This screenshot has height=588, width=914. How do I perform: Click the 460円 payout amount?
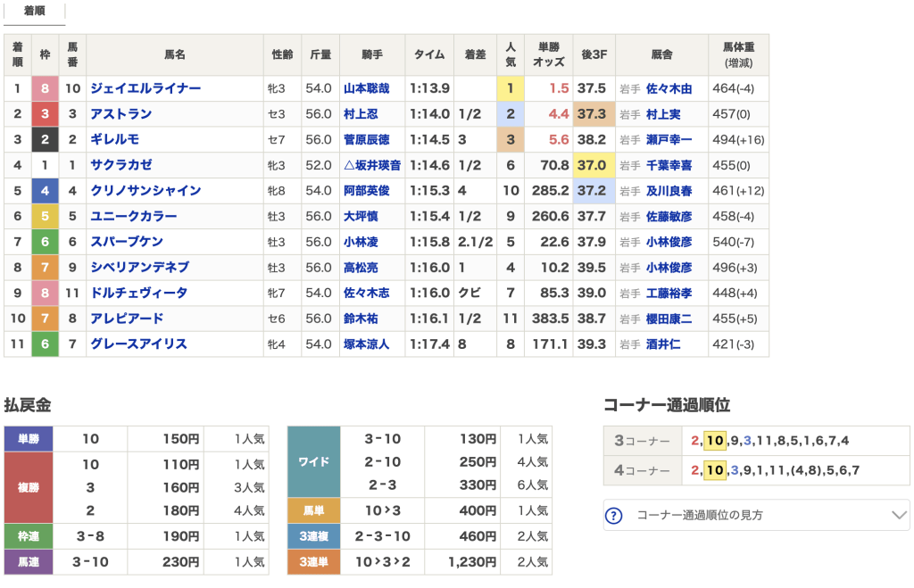pos(478,536)
